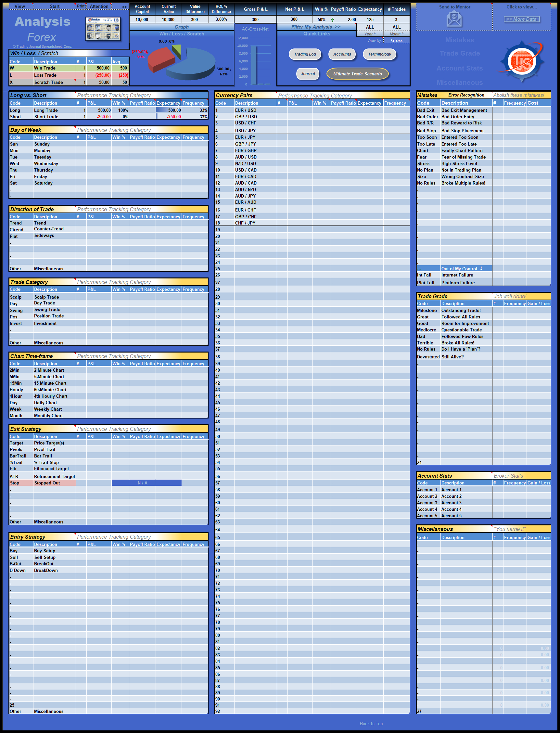
Task: Click the Wednesday row in Day of Week
Action: 109,163
